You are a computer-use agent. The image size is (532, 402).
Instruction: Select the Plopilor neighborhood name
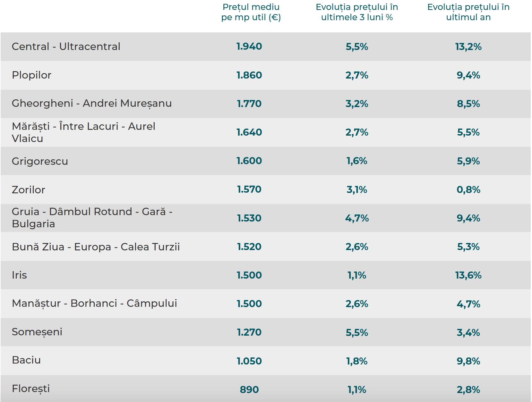(x=31, y=75)
